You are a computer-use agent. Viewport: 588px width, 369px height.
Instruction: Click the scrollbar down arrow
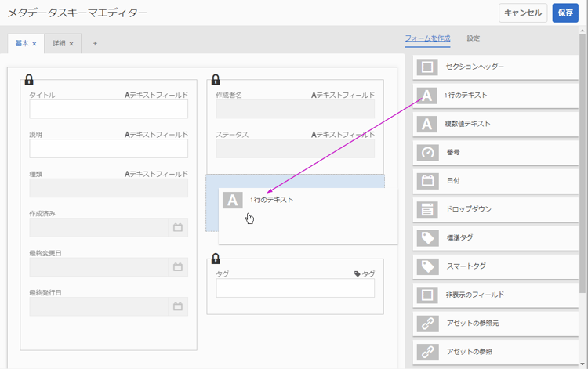click(583, 364)
